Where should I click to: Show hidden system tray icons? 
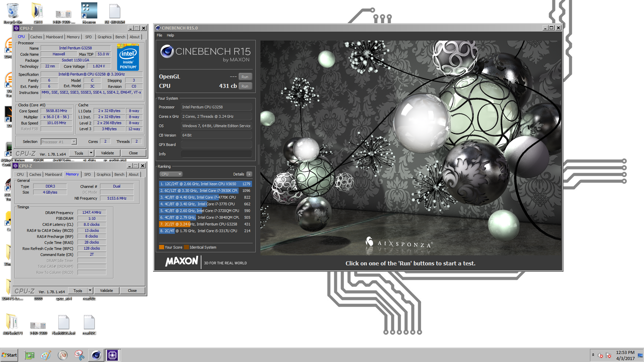(x=593, y=355)
